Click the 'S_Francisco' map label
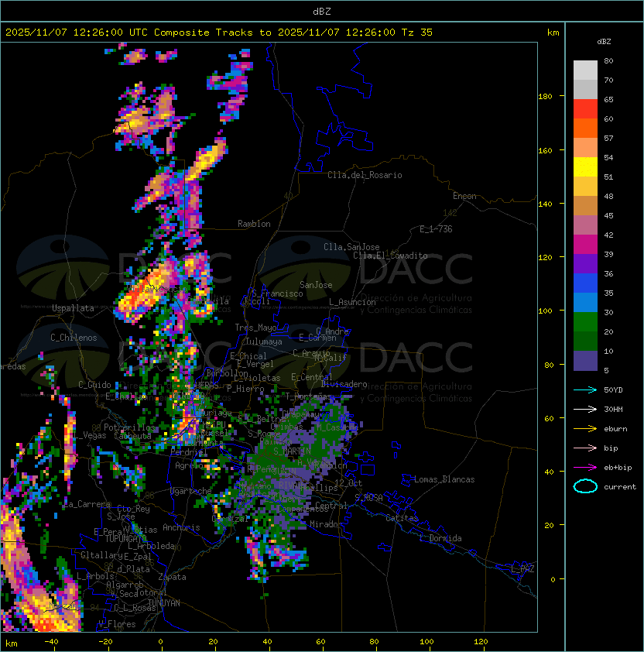 (277, 293)
